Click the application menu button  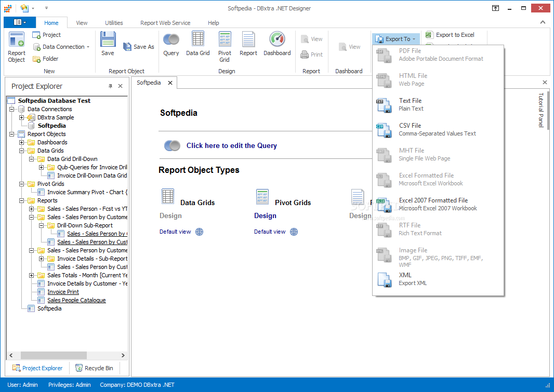[20, 22]
